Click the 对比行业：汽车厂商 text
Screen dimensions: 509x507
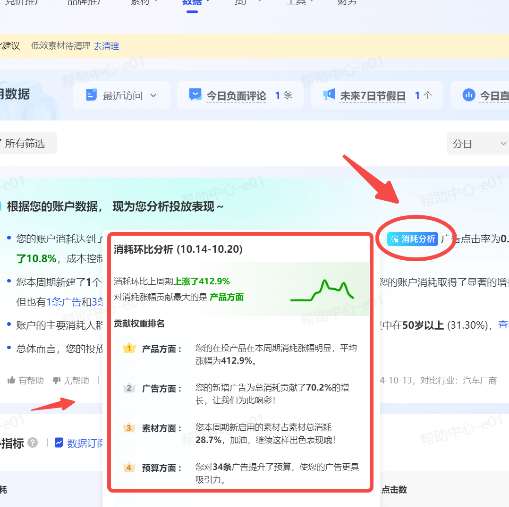coord(459,380)
